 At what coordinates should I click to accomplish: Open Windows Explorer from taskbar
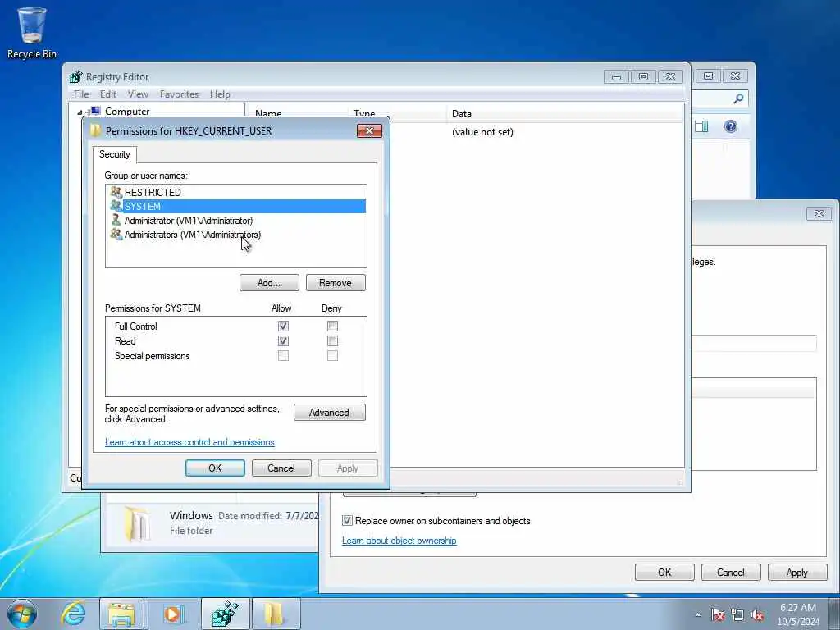pos(121,614)
